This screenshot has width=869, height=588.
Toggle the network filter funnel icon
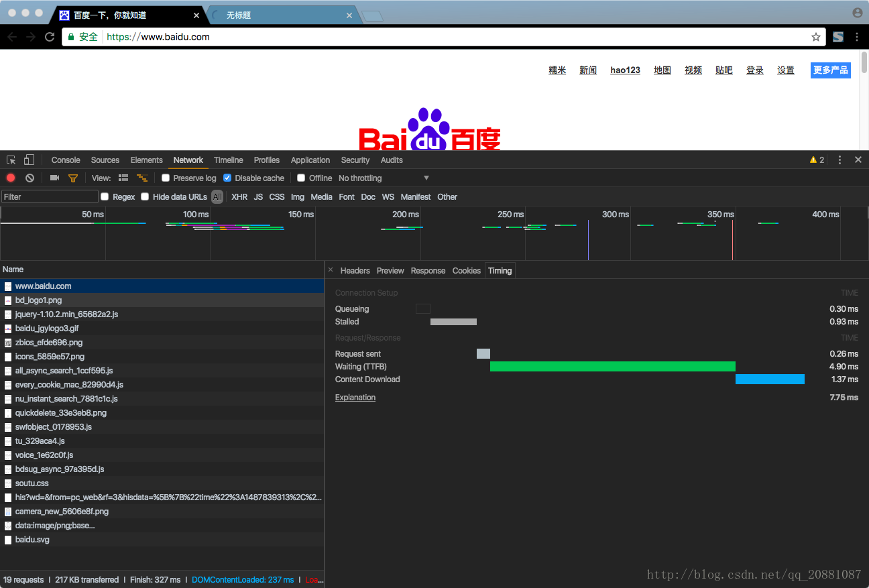click(73, 178)
